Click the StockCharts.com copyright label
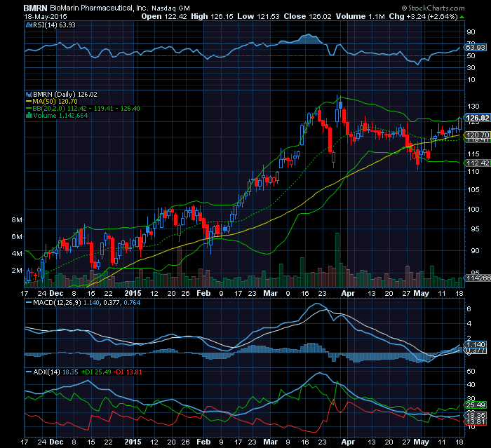491x448 pixels. pos(433,8)
